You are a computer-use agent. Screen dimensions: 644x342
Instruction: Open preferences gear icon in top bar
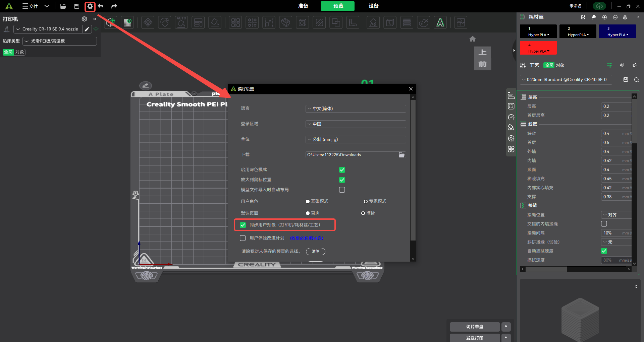pos(90,6)
